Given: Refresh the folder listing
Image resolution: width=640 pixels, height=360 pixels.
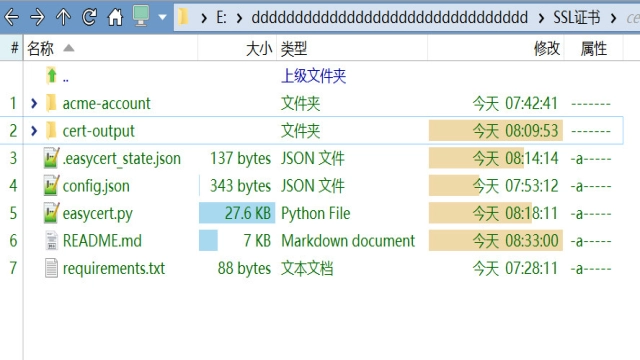Looking at the screenshot, I should point(89,17).
